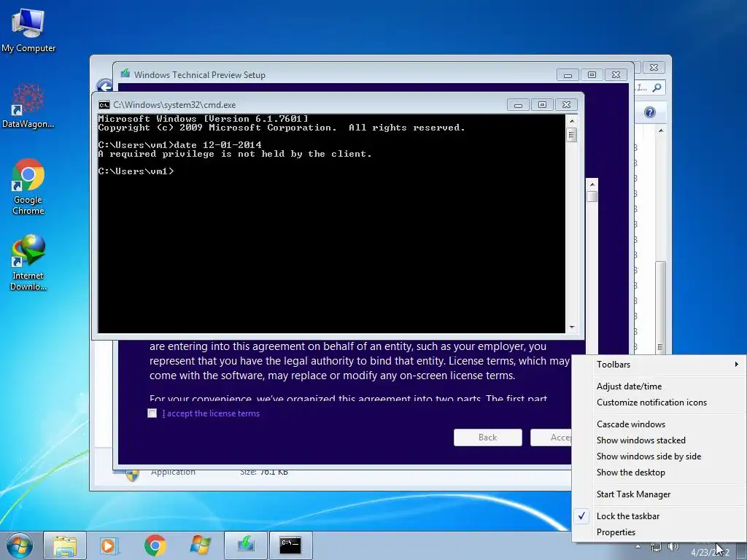Click the Explorer file list scrollbar thumb
The height and width of the screenshot is (560, 747).
tap(660, 307)
